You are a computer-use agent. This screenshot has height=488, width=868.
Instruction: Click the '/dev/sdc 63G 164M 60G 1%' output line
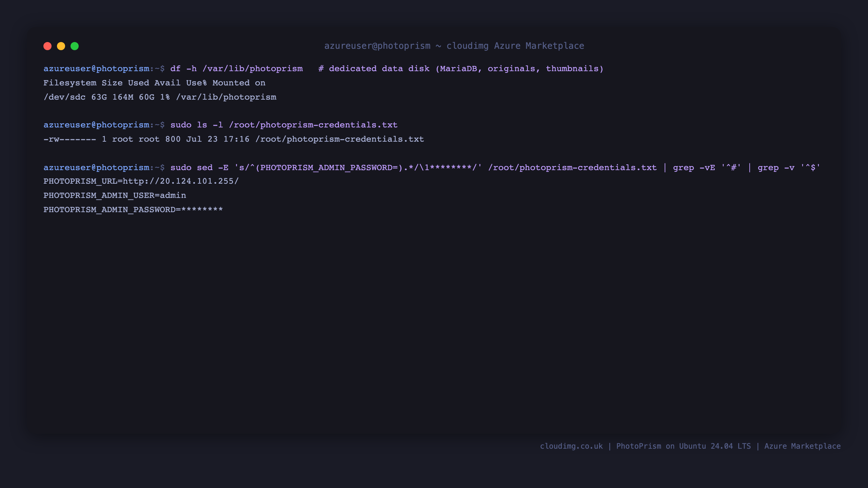pos(160,97)
